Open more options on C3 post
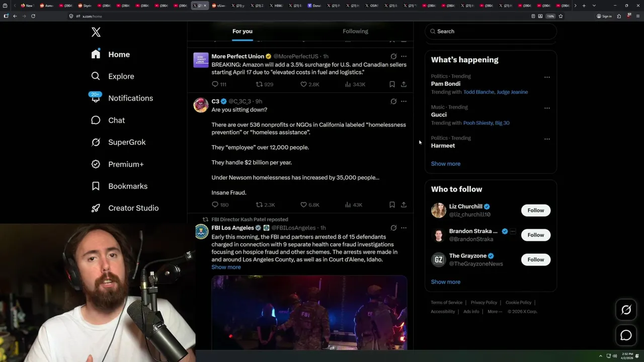The width and height of the screenshot is (644, 362). pyautogui.click(x=404, y=102)
